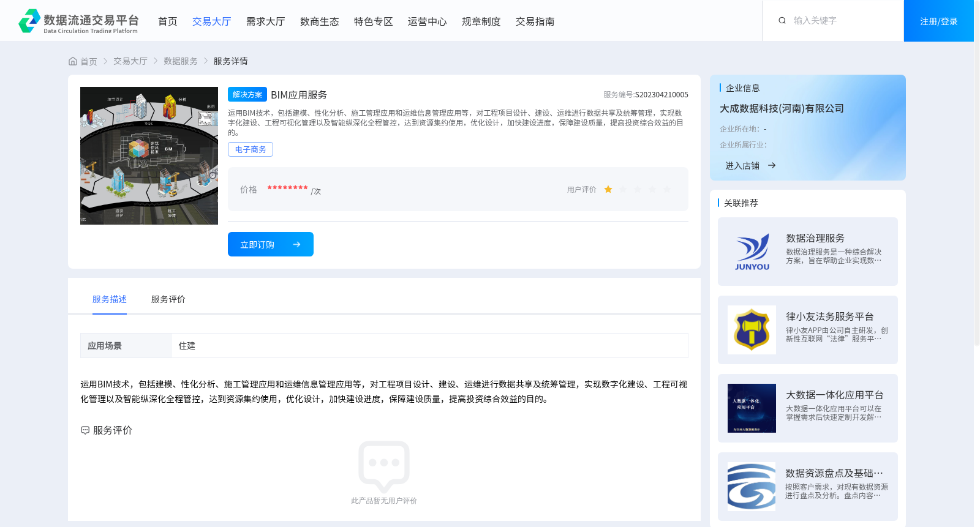Click the 解决方案 label badge
980x527 pixels.
[x=247, y=94]
